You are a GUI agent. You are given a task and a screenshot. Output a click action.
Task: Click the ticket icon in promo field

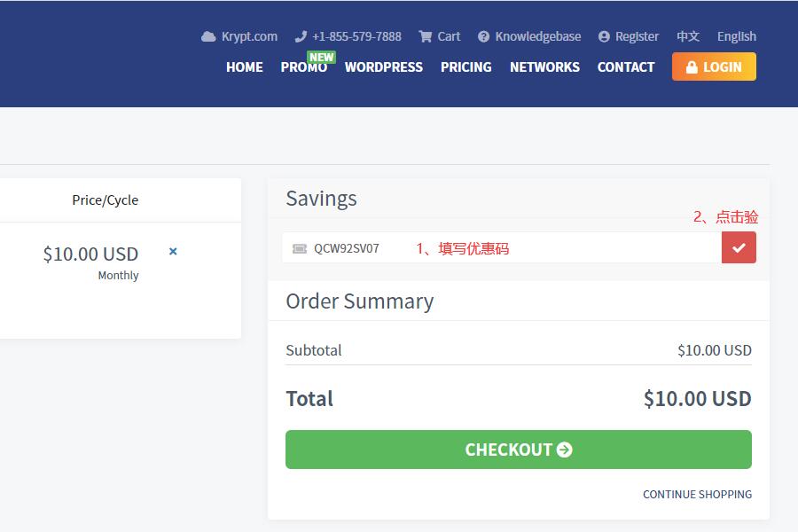click(300, 248)
